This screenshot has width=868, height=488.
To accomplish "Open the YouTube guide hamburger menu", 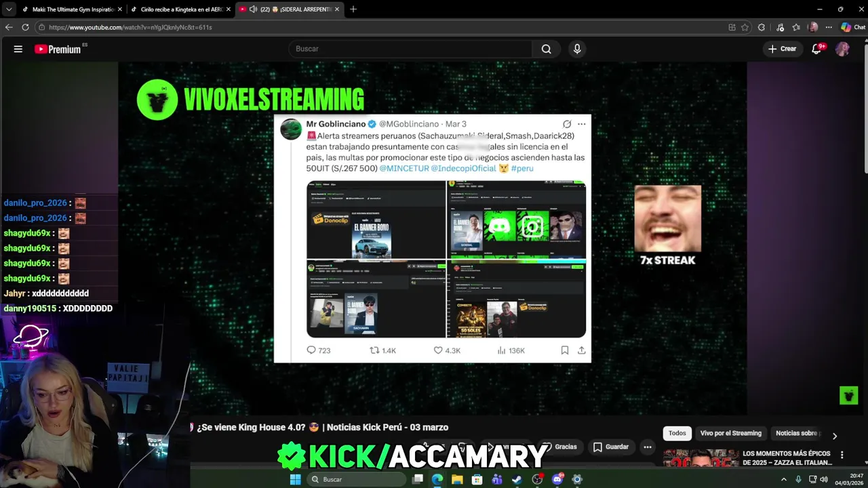I will click(18, 49).
